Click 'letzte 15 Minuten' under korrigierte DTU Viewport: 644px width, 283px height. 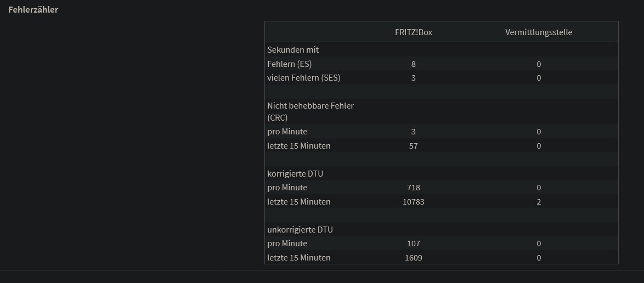pyautogui.click(x=299, y=202)
